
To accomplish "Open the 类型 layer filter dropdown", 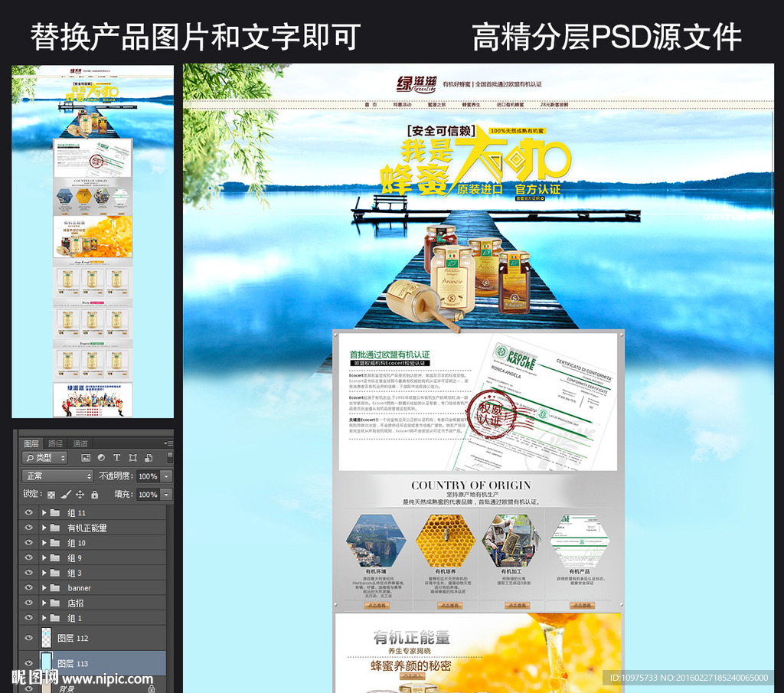I will pyautogui.click(x=44, y=457).
